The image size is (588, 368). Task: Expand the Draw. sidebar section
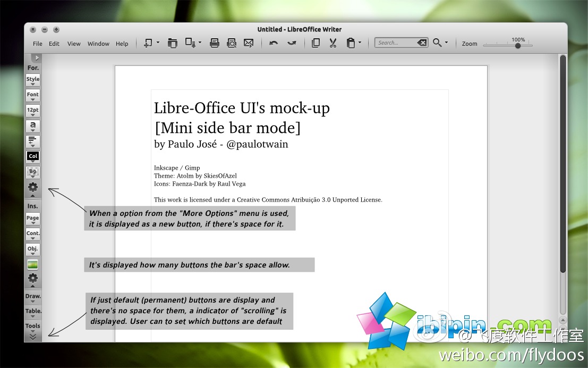coord(32,297)
